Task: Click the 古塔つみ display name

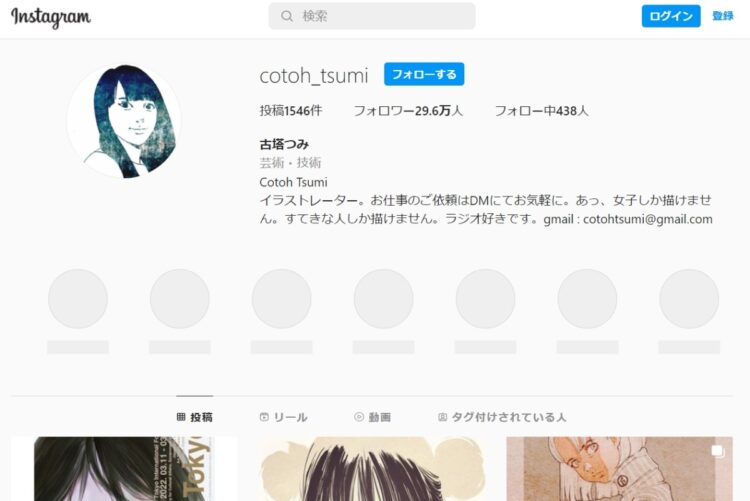Action: [x=284, y=144]
